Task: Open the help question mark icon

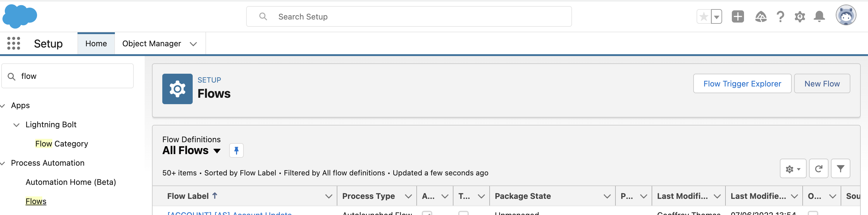Action: point(780,16)
